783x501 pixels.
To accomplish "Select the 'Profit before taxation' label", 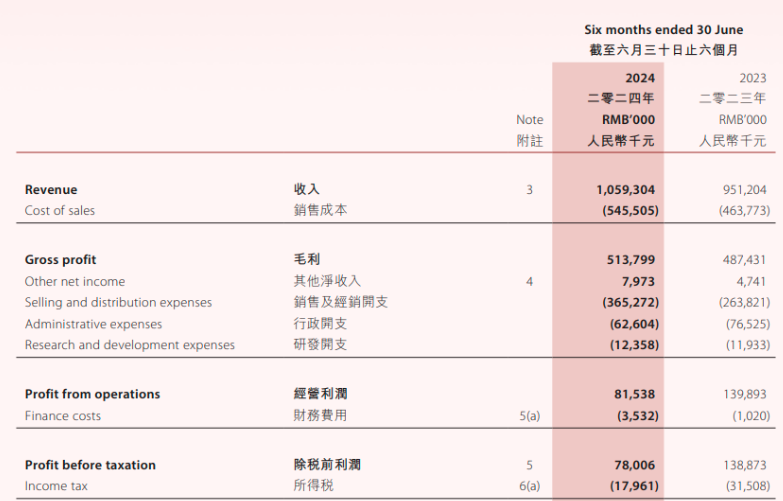I will (90, 465).
